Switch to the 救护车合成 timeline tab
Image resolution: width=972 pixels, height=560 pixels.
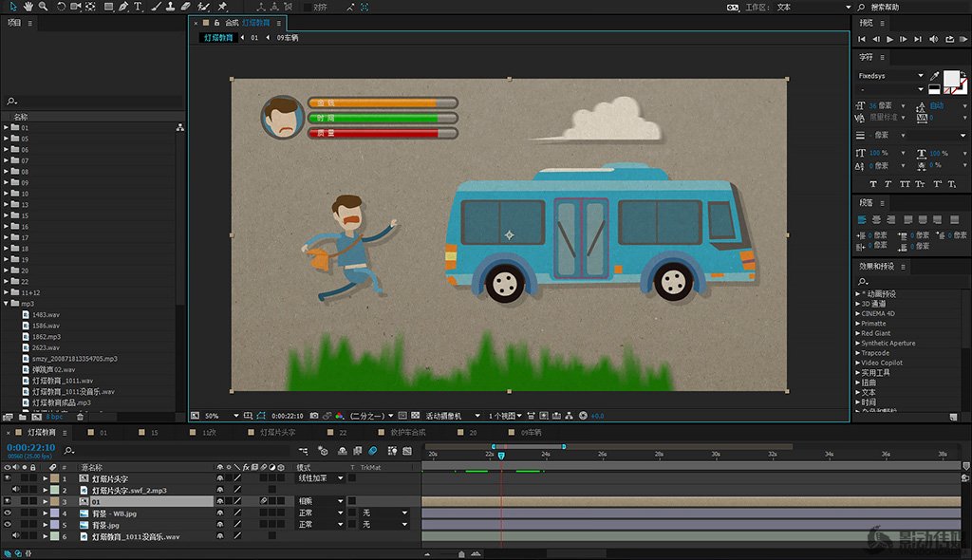[408, 432]
